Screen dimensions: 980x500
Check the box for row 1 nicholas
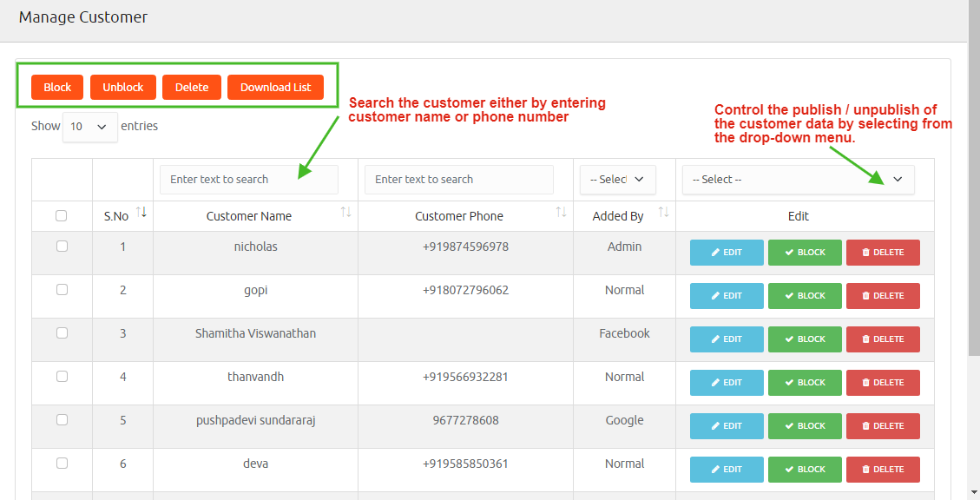(62, 247)
